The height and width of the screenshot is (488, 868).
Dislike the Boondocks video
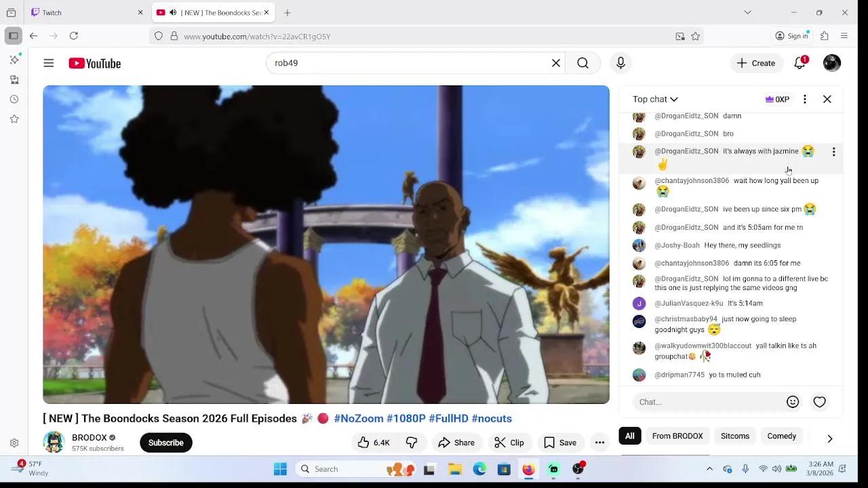pyautogui.click(x=412, y=443)
